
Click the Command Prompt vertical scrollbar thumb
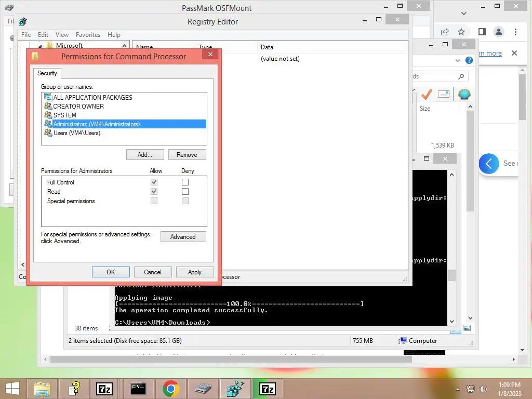coord(451,275)
